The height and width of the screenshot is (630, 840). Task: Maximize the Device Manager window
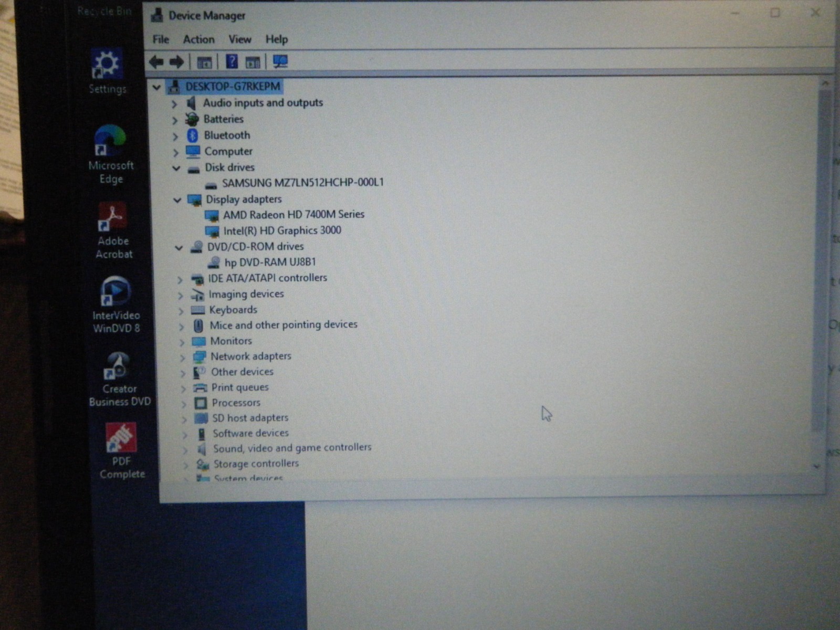(775, 13)
